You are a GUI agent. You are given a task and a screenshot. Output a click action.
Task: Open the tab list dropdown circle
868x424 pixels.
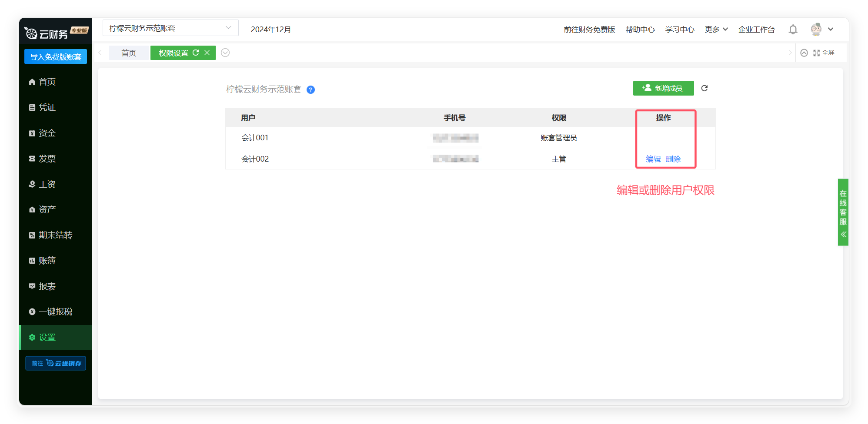(225, 53)
